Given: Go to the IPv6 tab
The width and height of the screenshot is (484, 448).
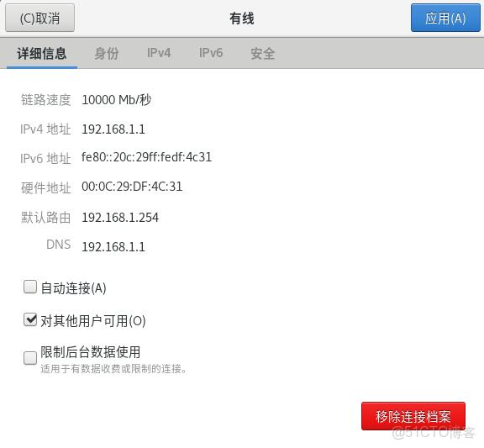Looking at the screenshot, I should point(211,53).
